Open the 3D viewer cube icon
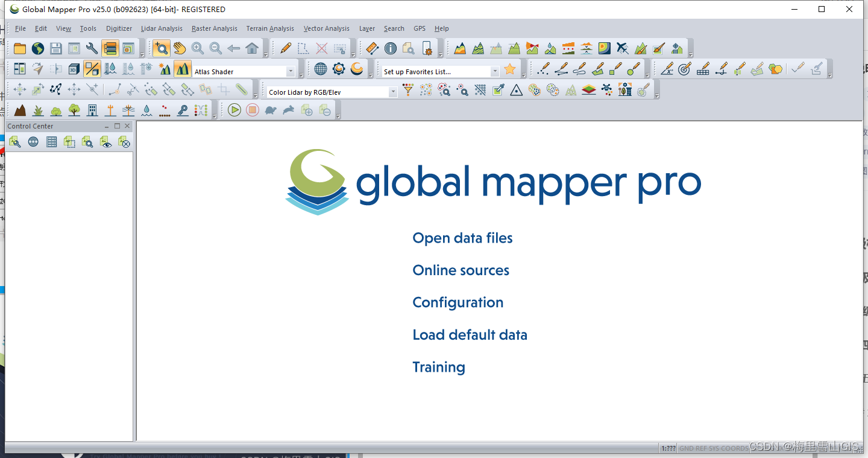868x458 pixels. click(74, 69)
